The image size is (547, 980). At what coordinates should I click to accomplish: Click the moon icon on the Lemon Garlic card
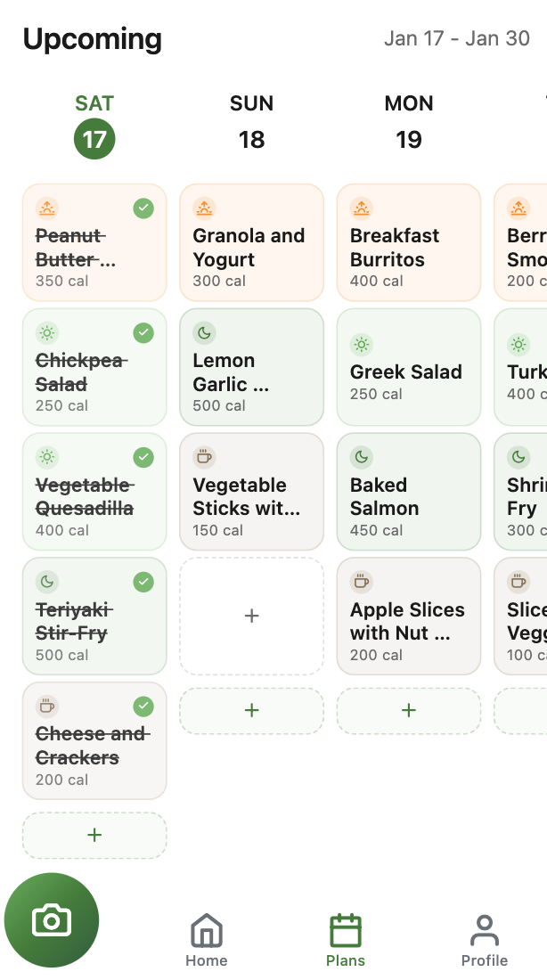(x=204, y=332)
